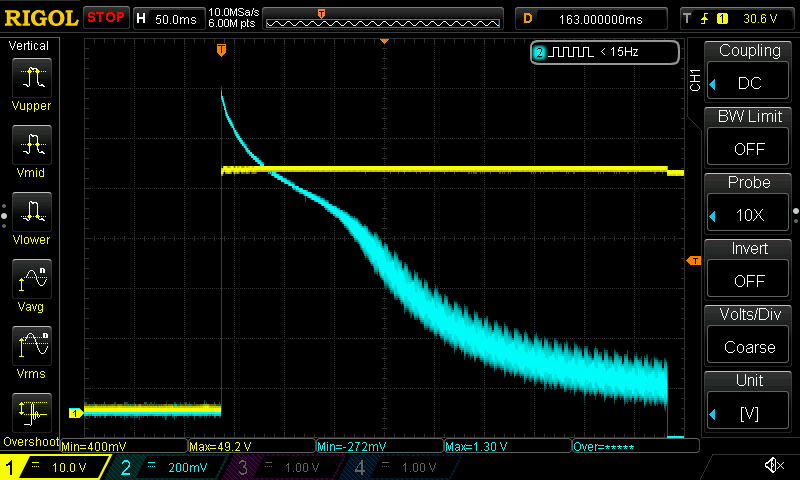
Task: Select the Vupper measurement icon
Action: click(32, 78)
